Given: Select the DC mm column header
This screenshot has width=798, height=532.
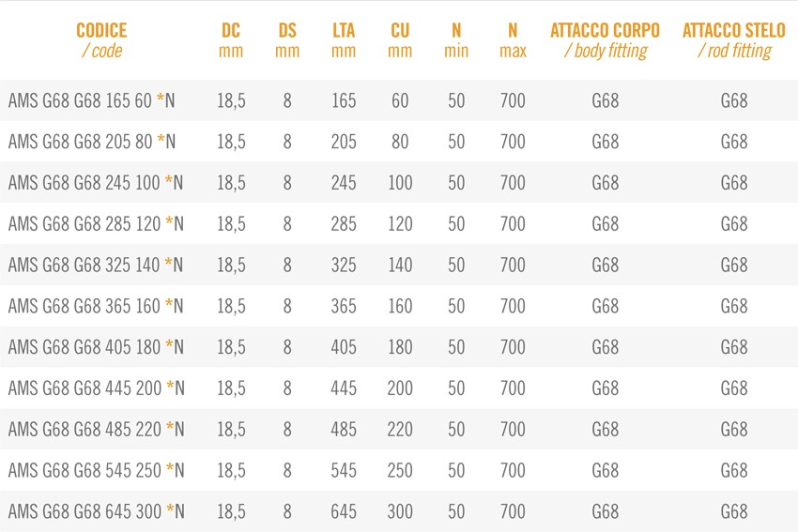Looking at the screenshot, I should point(231,40).
